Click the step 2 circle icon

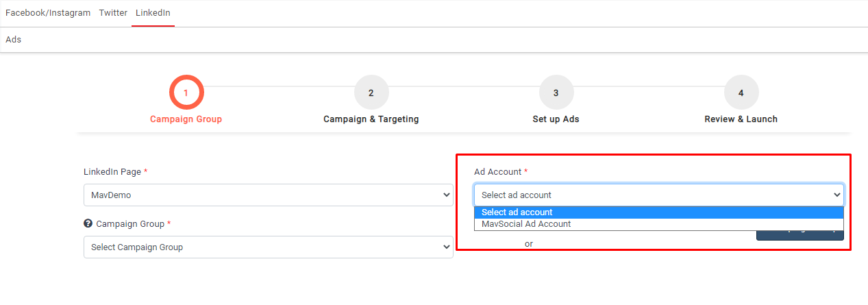(x=371, y=93)
